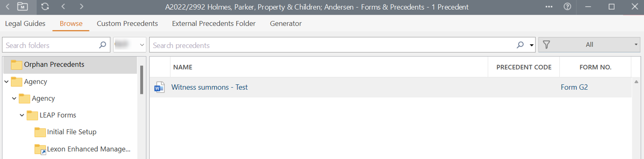Collapse the LEAP Forms folder
Image resolution: width=644 pixels, height=159 pixels.
point(22,115)
